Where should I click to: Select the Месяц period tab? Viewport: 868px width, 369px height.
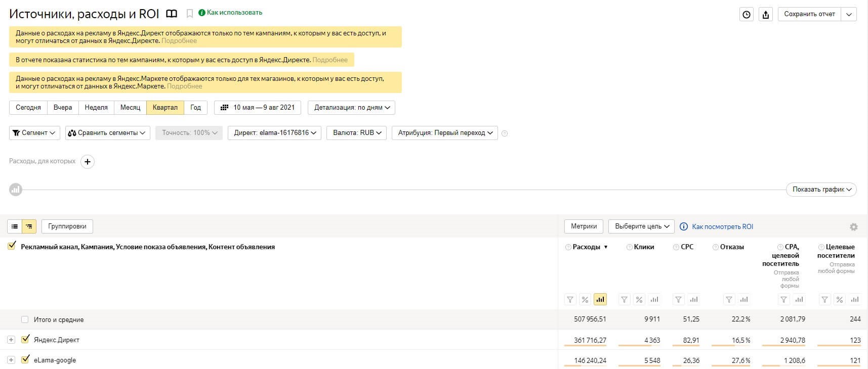coord(130,108)
